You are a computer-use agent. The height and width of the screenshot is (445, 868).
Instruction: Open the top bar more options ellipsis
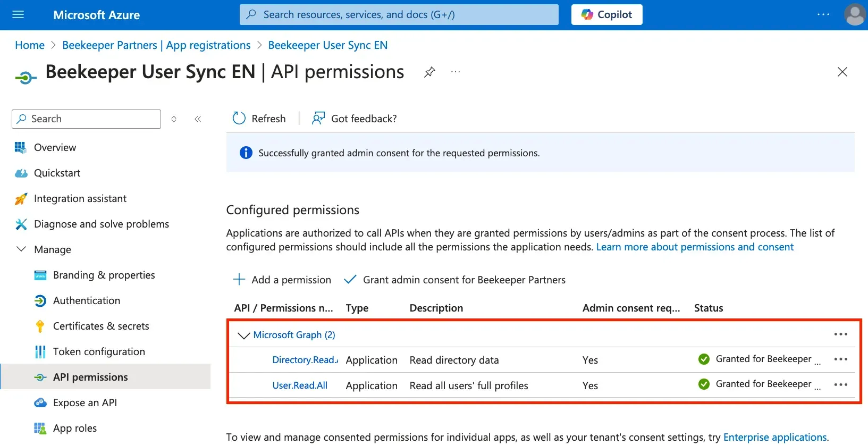(x=823, y=14)
